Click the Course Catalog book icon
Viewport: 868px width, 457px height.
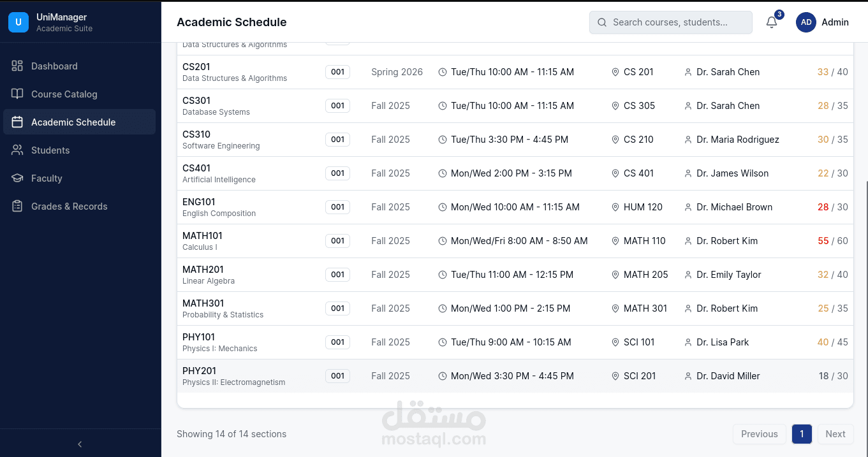[x=17, y=94]
